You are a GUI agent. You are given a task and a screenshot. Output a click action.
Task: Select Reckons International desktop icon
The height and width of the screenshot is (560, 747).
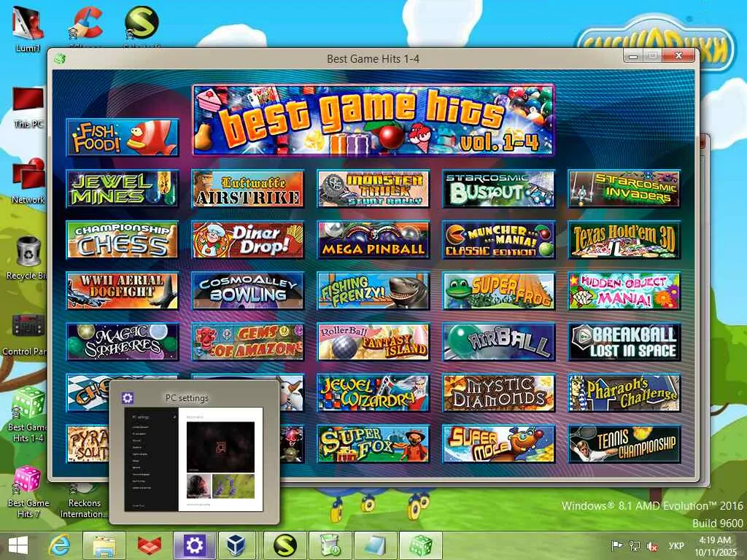click(84, 502)
